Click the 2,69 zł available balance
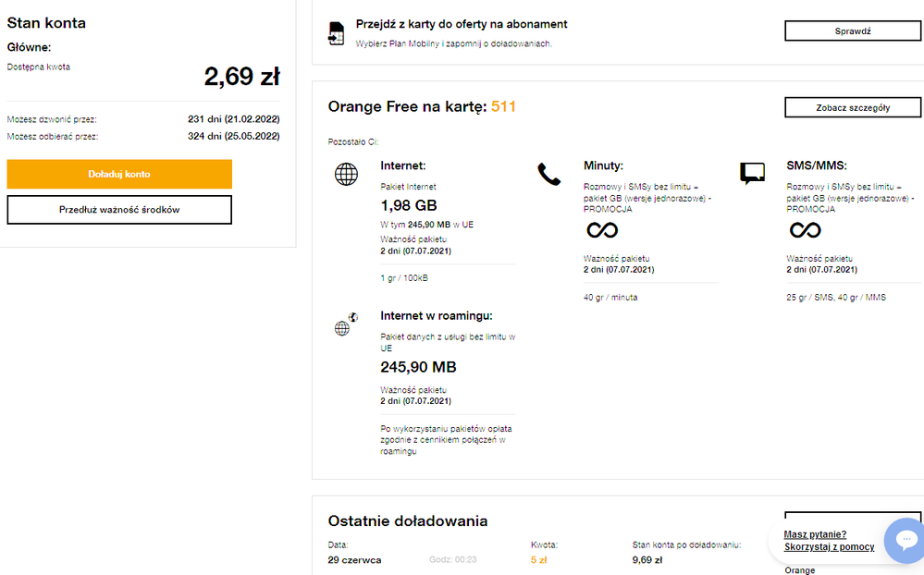Image resolution: width=924 pixels, height=575 pixels. [x=241, y=77]
